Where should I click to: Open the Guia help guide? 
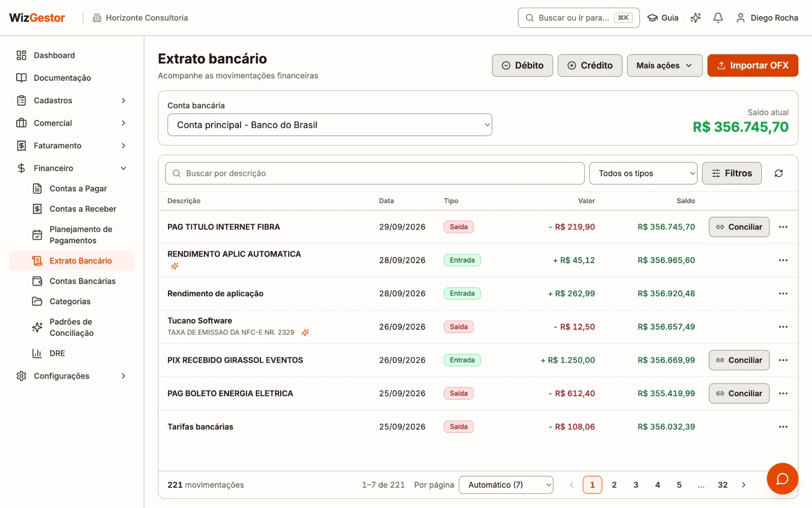(663, 18)
